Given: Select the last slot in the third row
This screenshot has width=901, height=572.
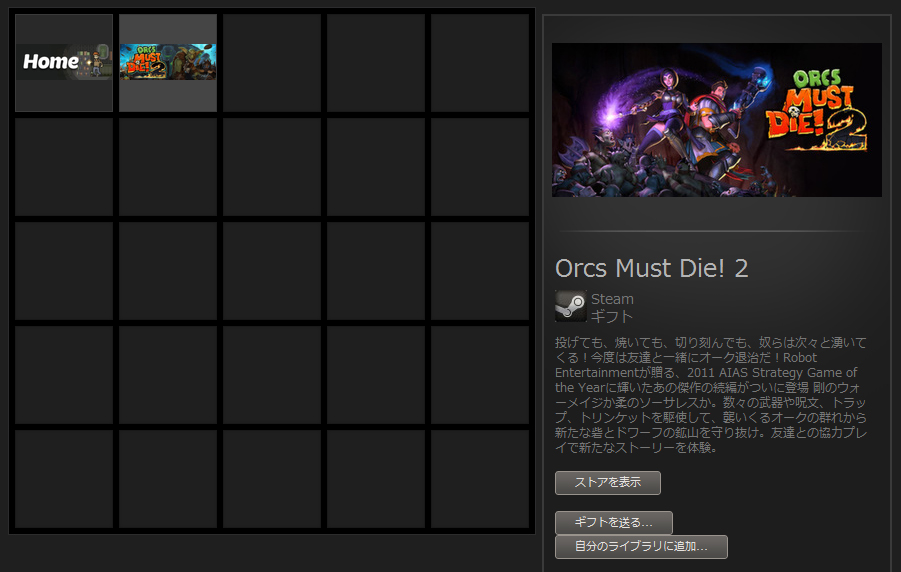Looking at the screenshot, I should 480,271.
